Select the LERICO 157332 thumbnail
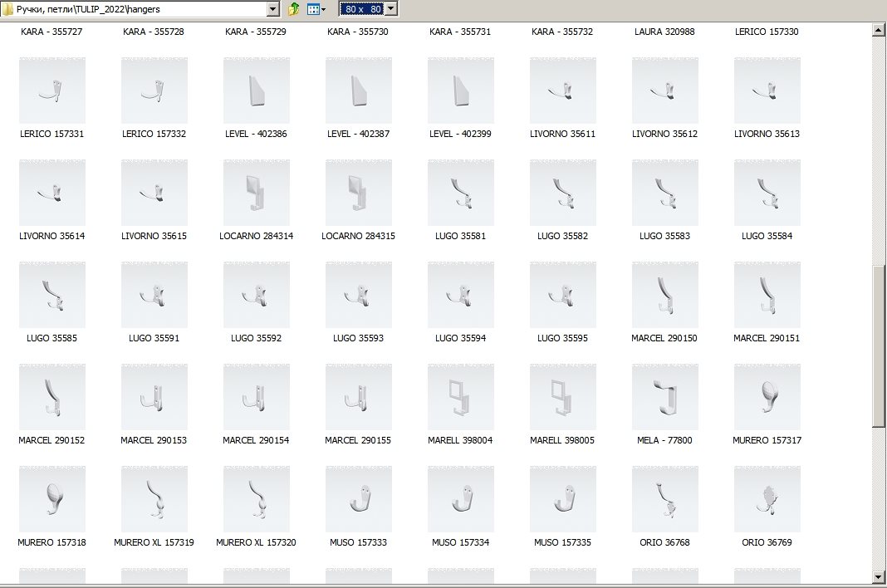This screenshot has width=887, height=588. point(154,91)
